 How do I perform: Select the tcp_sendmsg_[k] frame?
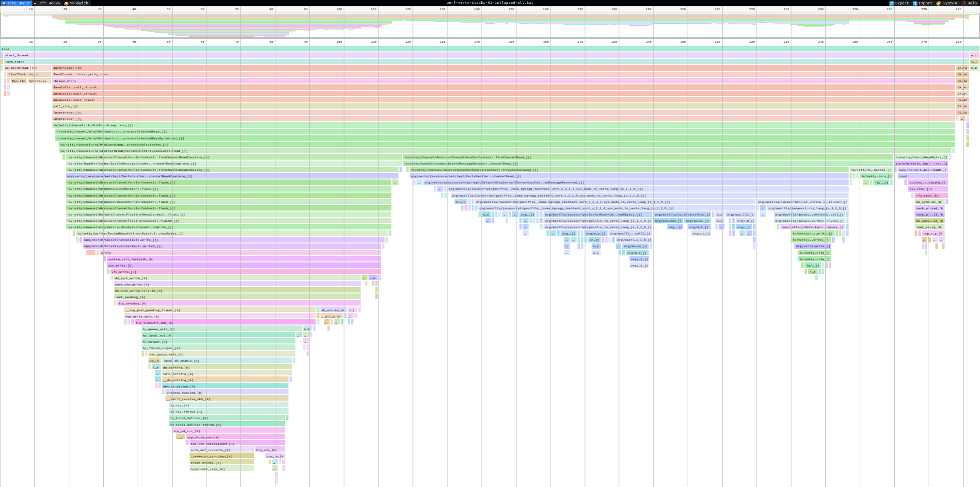[x=239, y=303]
